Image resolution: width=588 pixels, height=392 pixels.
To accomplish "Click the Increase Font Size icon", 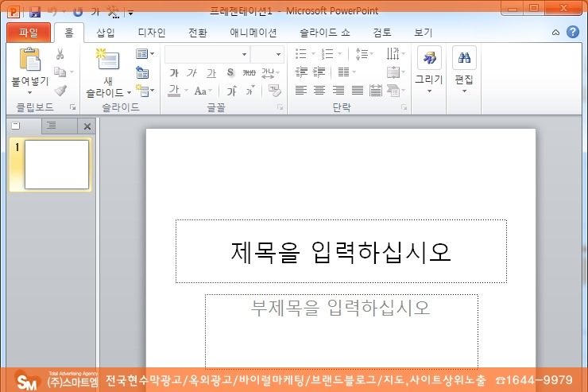I will [x=232, y=91].
